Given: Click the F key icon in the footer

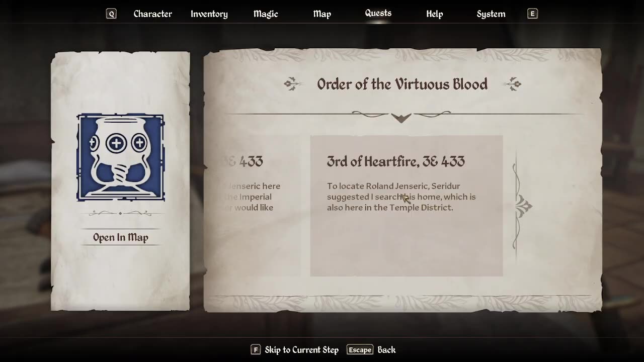Looking at the screenshot, I should (256, 349).
